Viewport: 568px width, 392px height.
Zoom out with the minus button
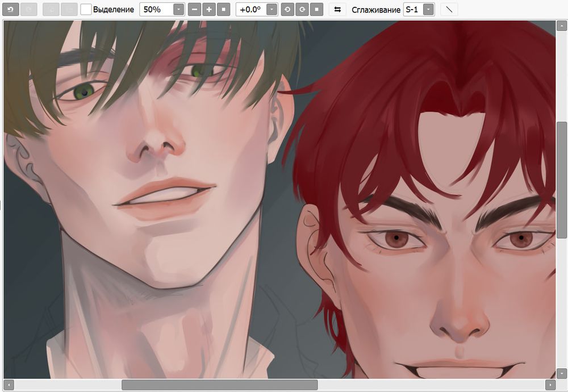click(x=194, y=10)
